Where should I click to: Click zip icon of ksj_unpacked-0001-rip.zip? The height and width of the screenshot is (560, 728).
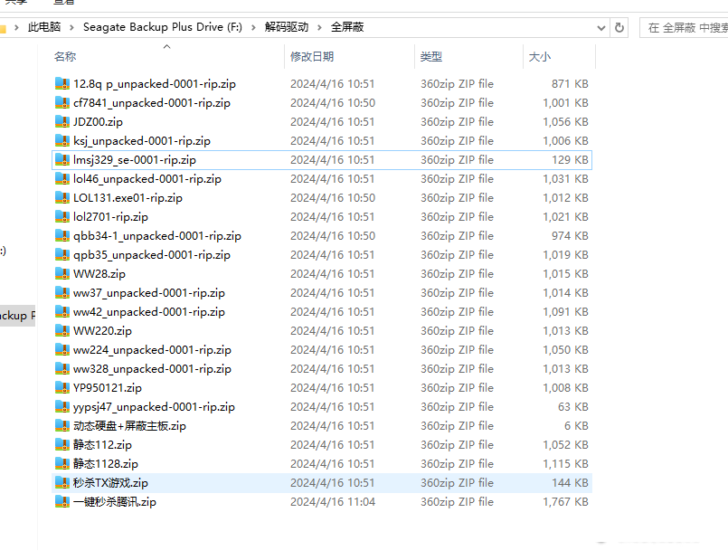(62, 141)
